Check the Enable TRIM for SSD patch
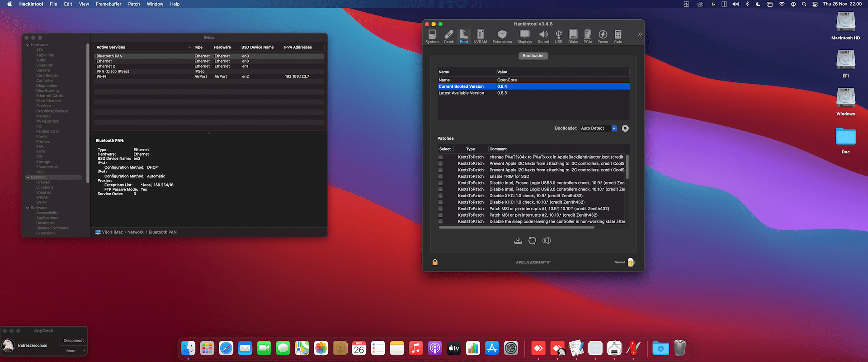 [440, 176]
